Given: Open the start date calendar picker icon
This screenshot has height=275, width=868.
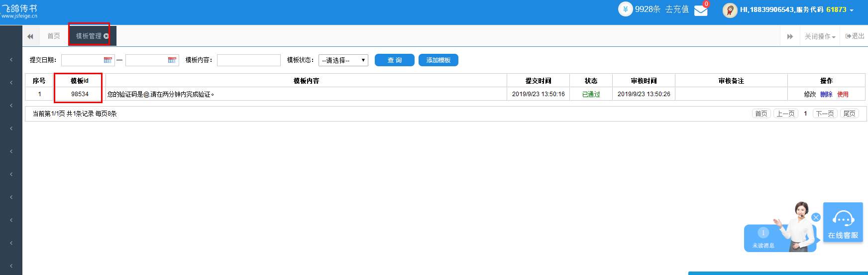Looking at the screenshot, I should [x=108, y=60].
